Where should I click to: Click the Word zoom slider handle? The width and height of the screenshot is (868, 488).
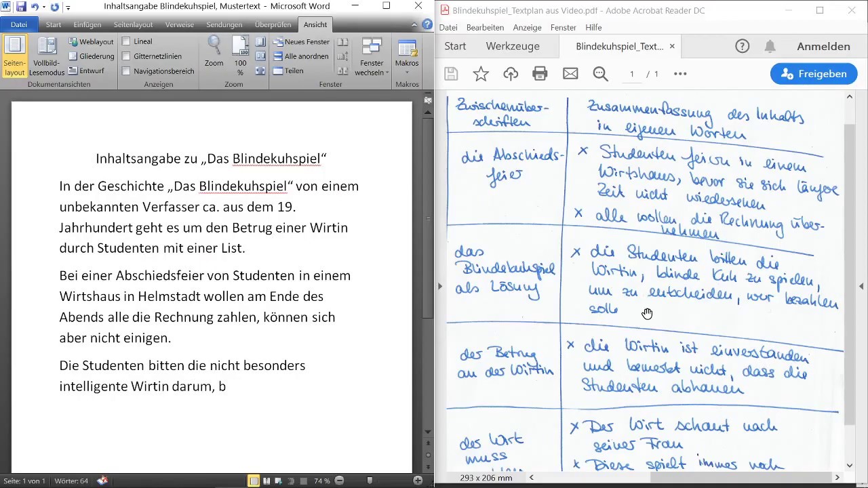click(x=370, y=481)
